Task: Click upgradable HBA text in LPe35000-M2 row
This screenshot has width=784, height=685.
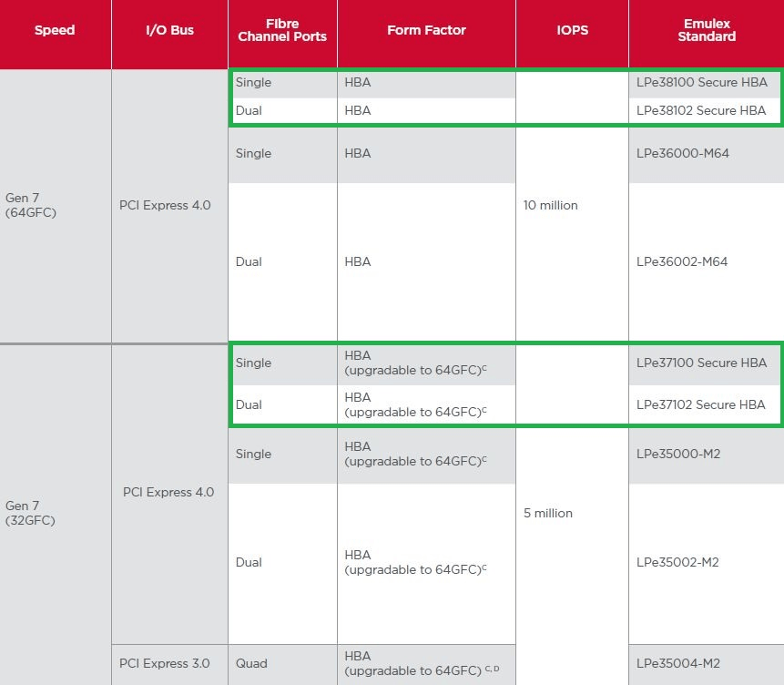Action: tap(415, 454)
